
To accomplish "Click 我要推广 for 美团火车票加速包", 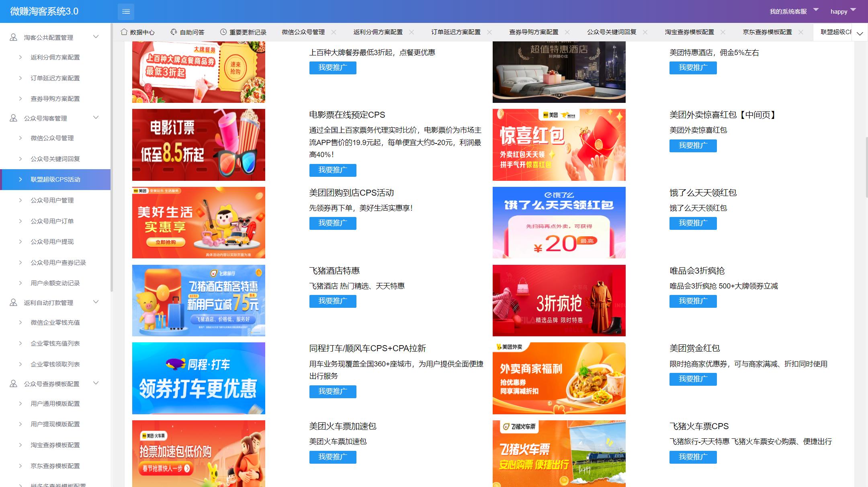I will click(x=333, y=457).
